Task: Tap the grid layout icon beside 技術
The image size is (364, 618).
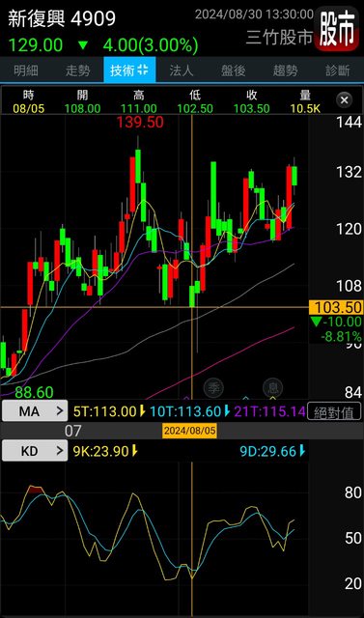Action: pos(143,70)
